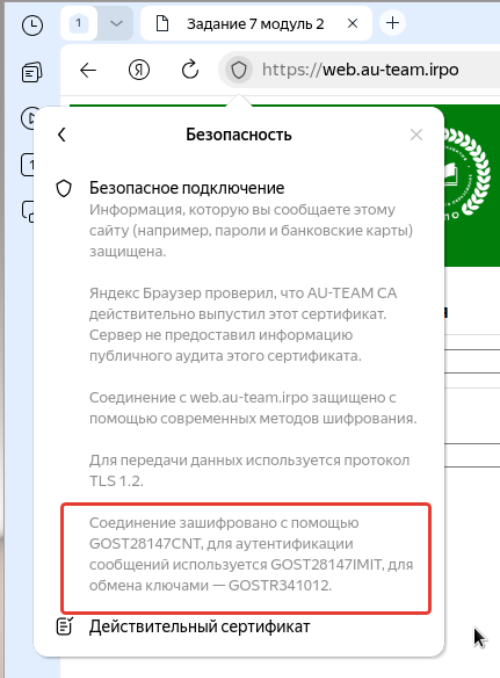This screenshot has height=678, width=500.
Task: Click the Безопасность panel title
Action: [239, 134]
